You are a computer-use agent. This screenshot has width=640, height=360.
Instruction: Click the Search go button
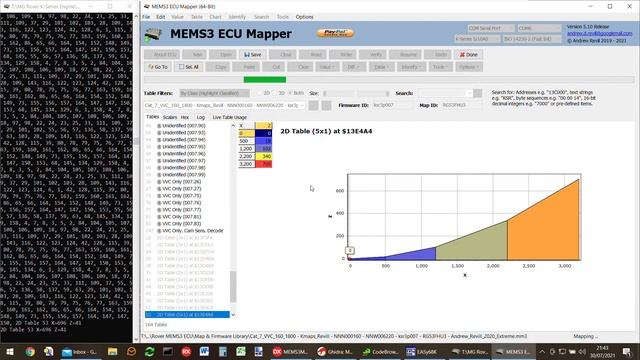[478, 93]
